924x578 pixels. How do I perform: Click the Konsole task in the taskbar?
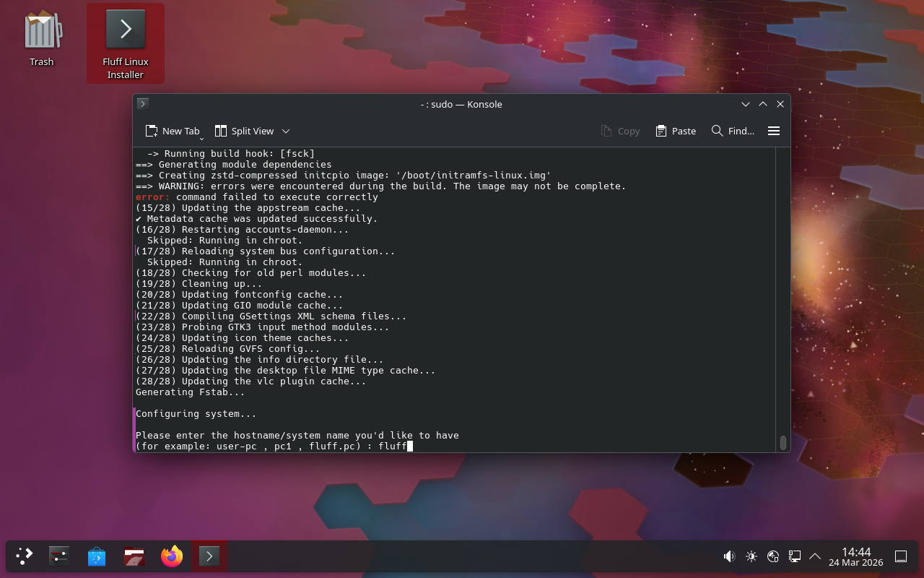tap(209, 556)
